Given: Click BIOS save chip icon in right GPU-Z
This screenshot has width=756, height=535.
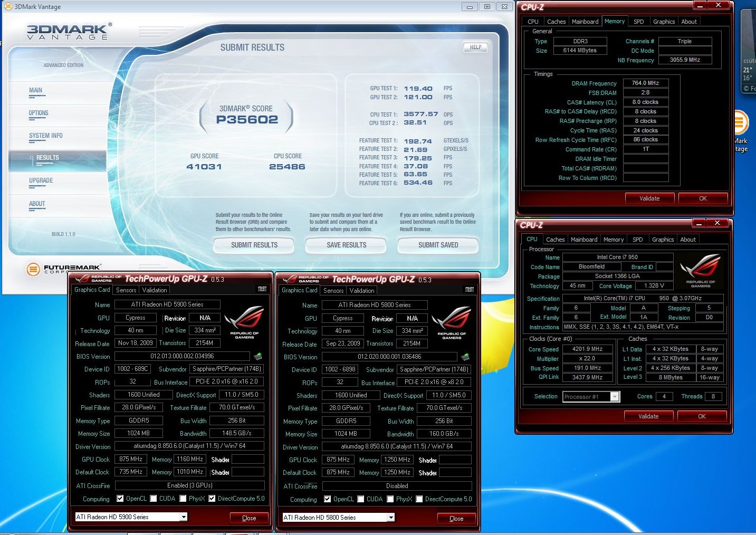Looking at the screenshot, I should tap(465, 357).
